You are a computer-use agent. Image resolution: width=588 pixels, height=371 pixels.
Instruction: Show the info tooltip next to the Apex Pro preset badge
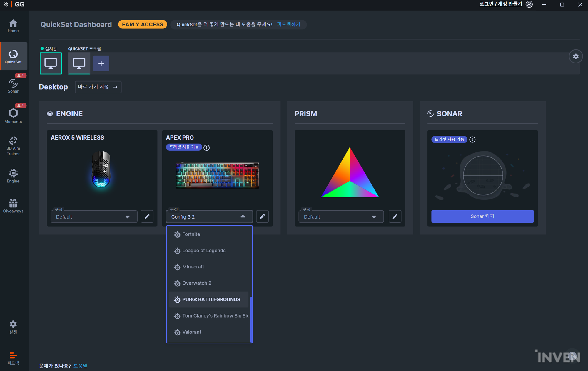(x=207, y=147)
